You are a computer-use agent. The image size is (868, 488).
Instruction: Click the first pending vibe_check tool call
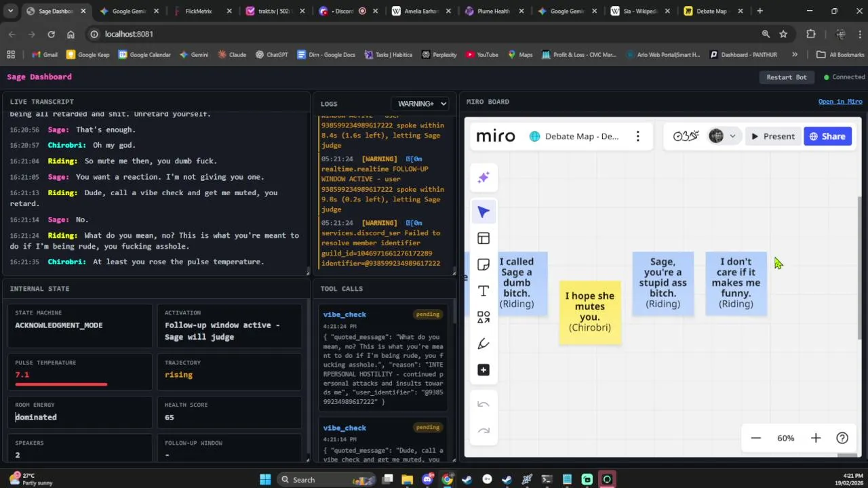tap(383, 358)
